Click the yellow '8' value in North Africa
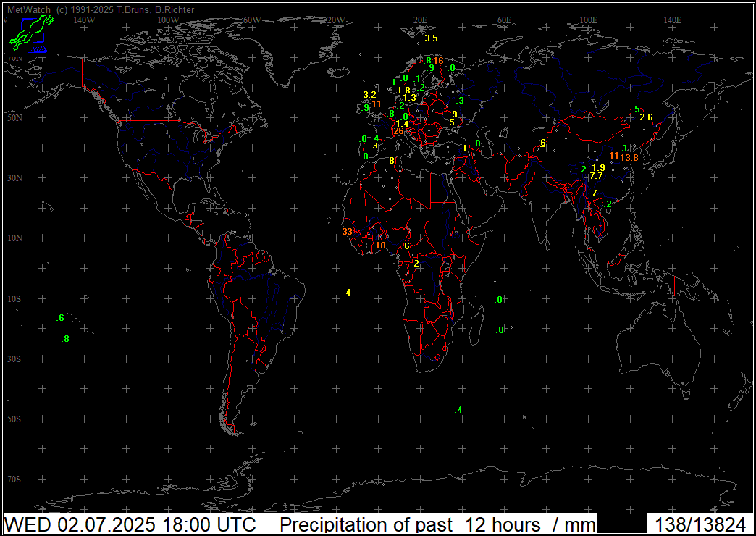 point(392,161)
